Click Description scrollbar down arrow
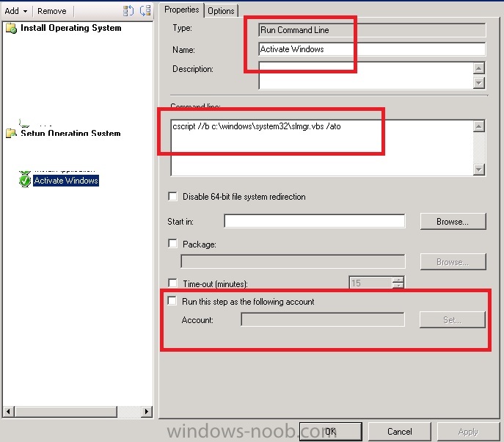This screenshot has height=442, width=504. click(x=479, y=83)
